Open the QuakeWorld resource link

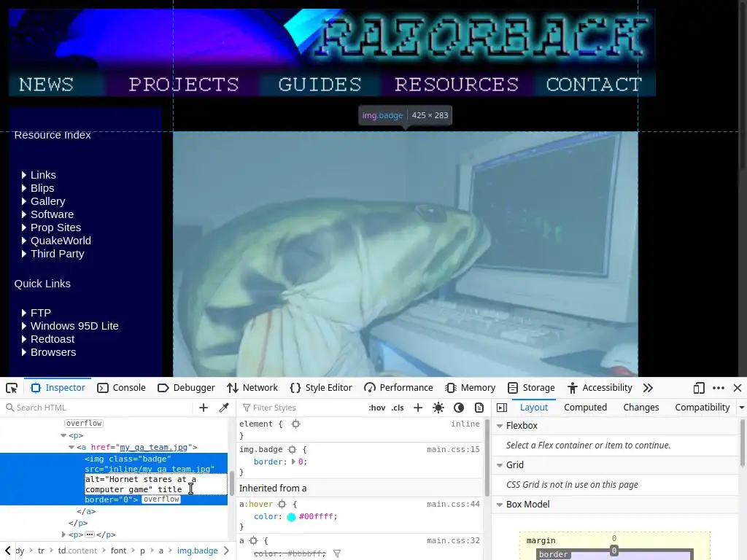[61, 241]
